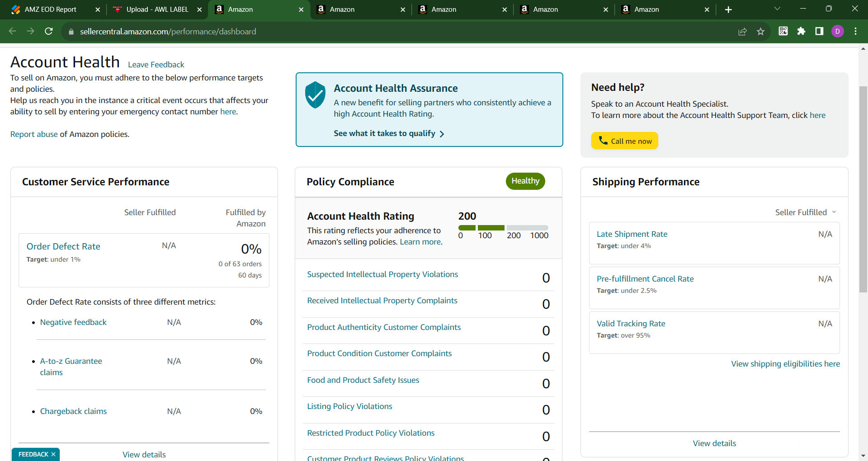The image size is (868, 461).
Task: Click the Healthy status badge
Action: pyautogui.click(x=525, y=181)
